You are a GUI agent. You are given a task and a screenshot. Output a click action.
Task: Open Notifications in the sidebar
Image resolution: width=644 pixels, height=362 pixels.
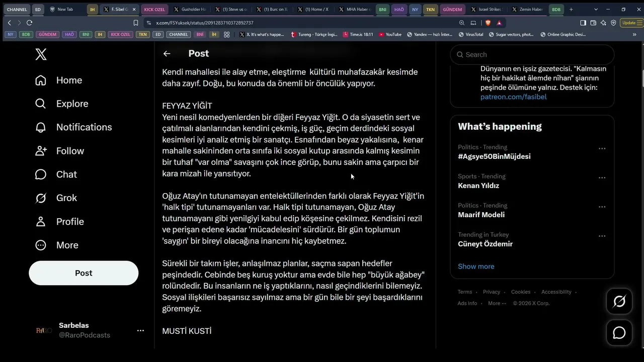(x=73, y=127)
